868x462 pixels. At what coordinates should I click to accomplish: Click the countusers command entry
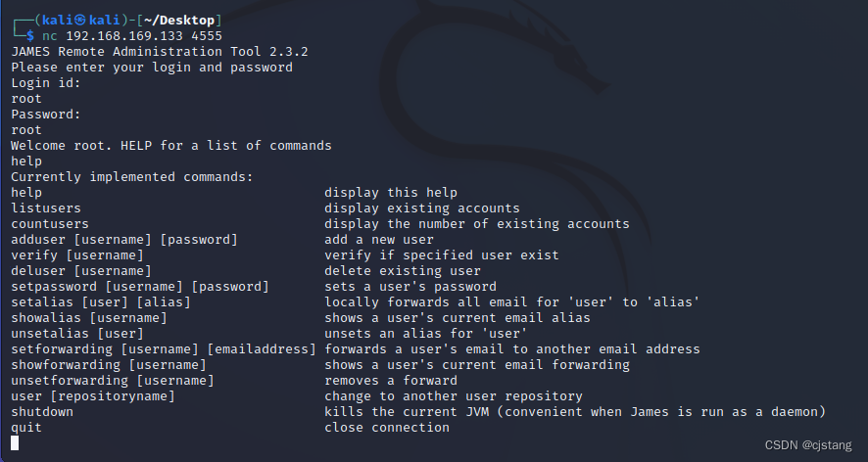pyautogui.click(x=50, y=223)
